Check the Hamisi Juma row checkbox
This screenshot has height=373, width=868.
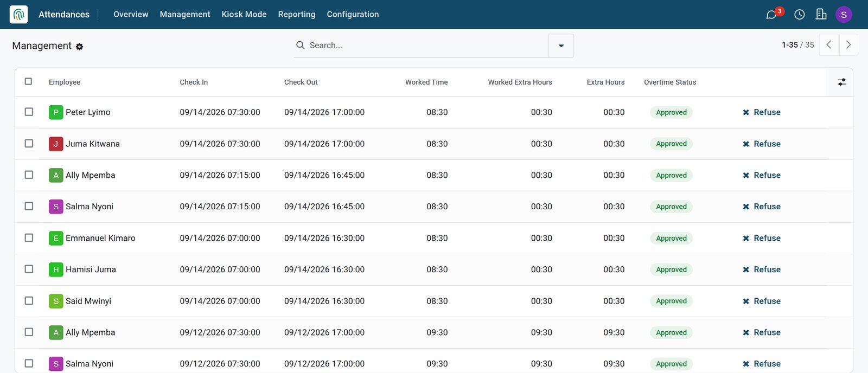tap(29, 269)
